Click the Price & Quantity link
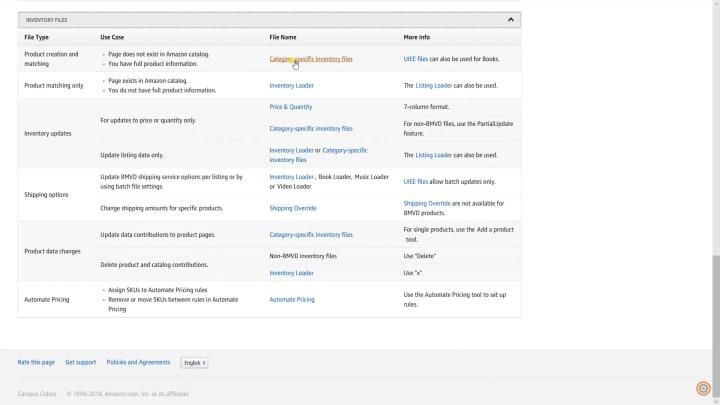 291,107
